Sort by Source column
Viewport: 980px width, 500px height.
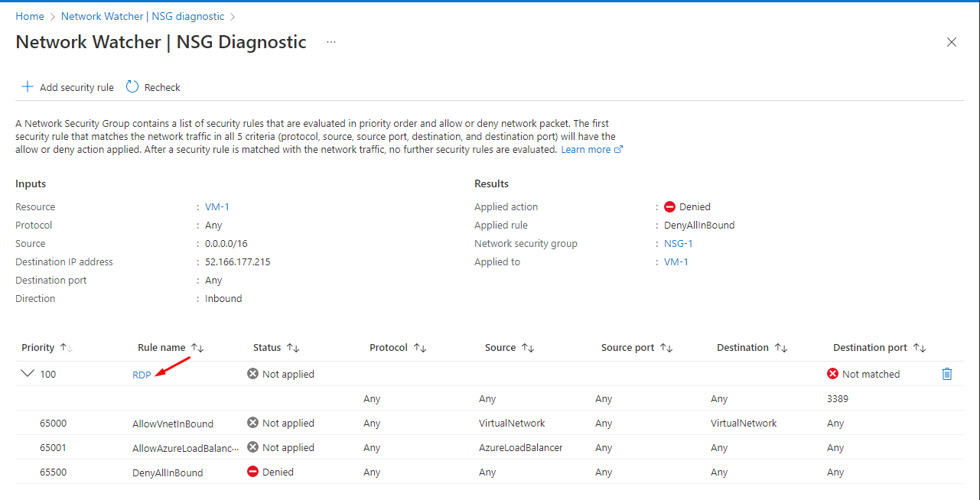point(528,348)
